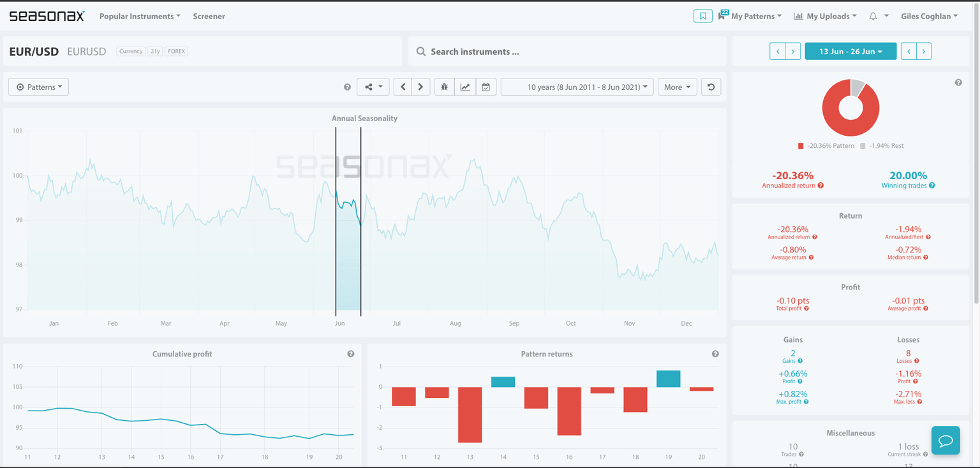Screen dimensions: 980x468
Task: Open the blue chat support bubble
Action: pyautogui.click(x=946, y=441)
